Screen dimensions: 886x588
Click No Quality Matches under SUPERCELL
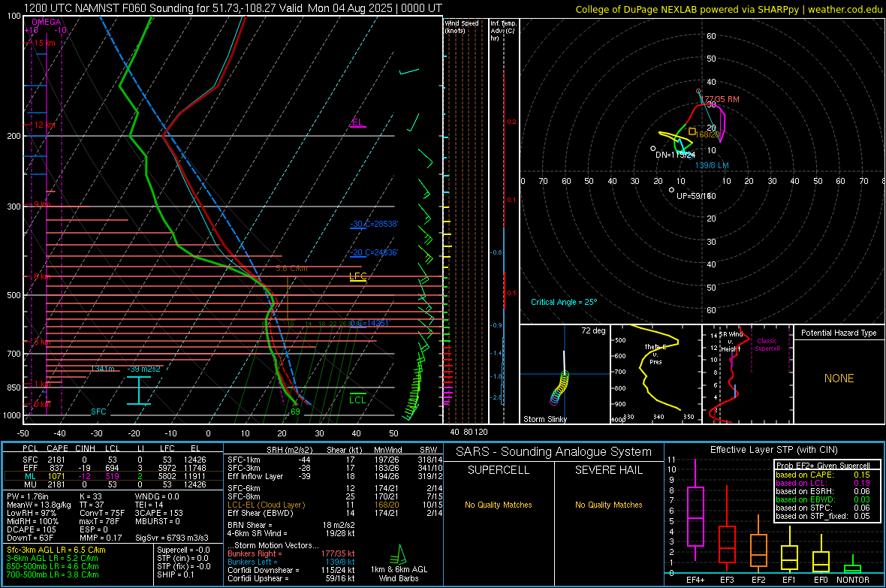(499, 505)
